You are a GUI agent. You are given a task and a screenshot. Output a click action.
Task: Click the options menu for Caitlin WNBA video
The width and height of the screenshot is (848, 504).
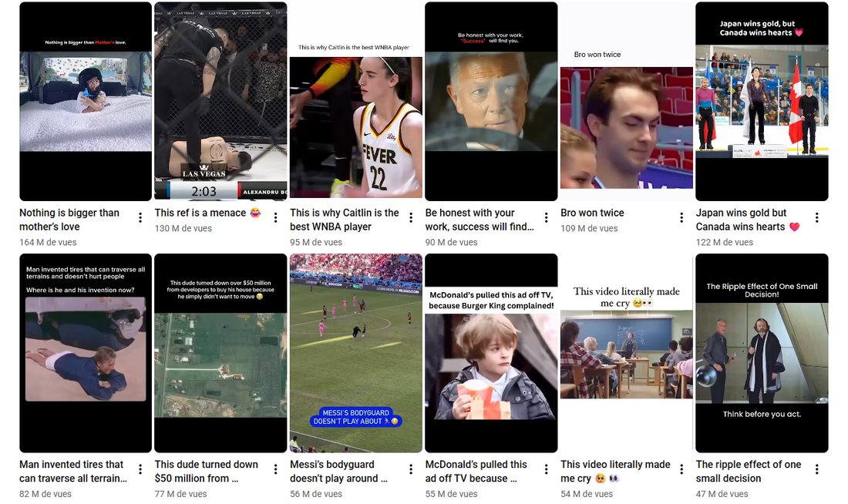pyautogui.click(x=411, y=218)
